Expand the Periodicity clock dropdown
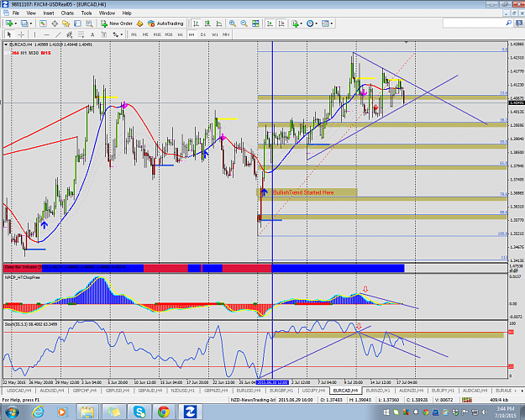This screenshot has width=525, height=420. pos(316,24)
